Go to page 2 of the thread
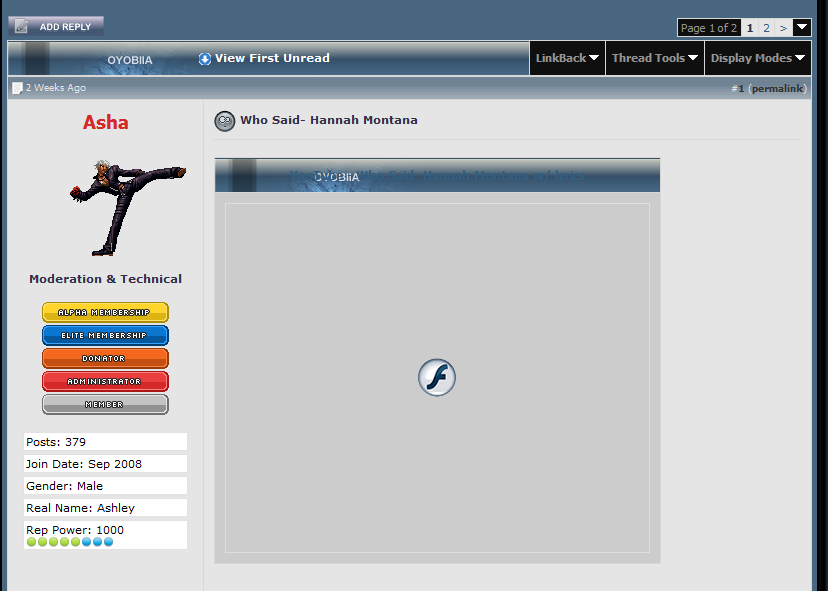The image size is (828, 591). tap(766, 28)
